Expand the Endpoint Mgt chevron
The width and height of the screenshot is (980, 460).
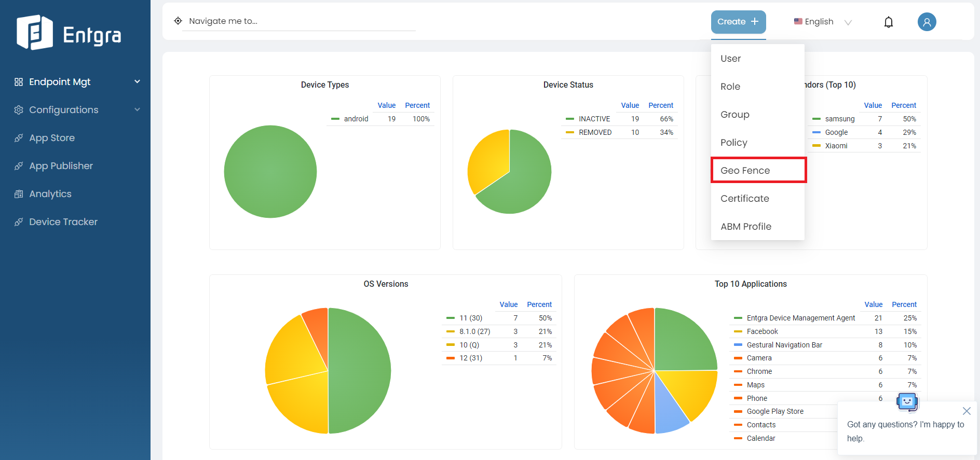pyautogui.click(x=137, y=82)
